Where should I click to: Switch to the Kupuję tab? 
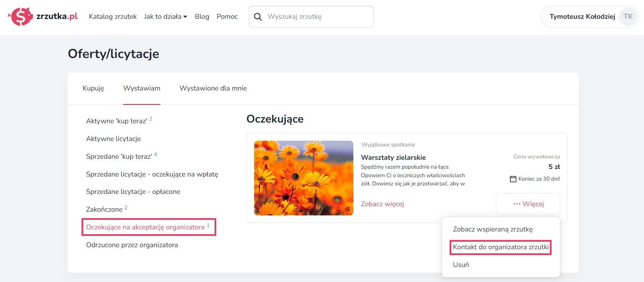93,88
